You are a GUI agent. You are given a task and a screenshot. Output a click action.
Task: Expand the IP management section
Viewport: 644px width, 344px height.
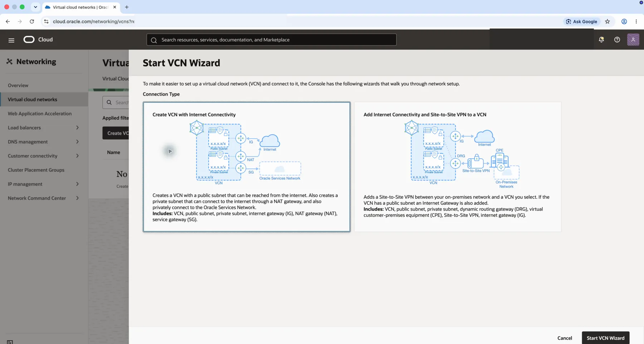[x=77, y=184]
